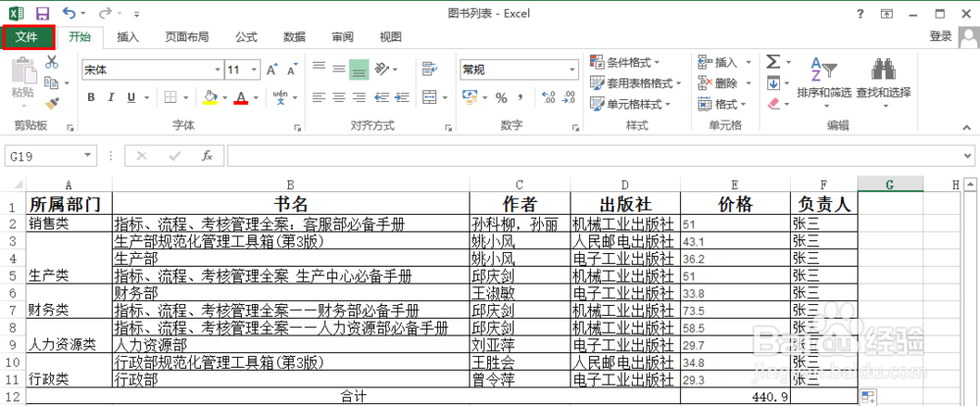Click the borders icon
This screenshot has height=406, width=980.
tap(171, 97)
